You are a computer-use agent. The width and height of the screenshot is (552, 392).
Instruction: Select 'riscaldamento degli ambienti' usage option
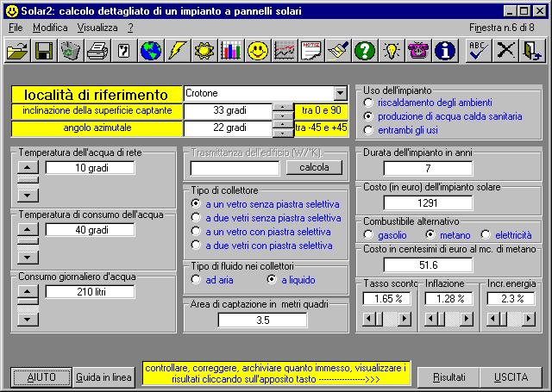click(x=369, y=101)
